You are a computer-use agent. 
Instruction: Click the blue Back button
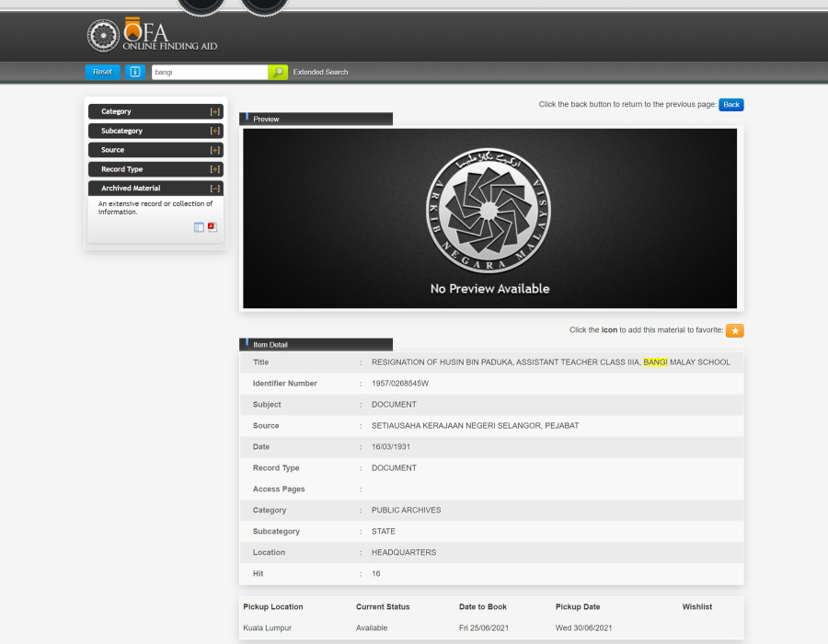tap(730, 105)
